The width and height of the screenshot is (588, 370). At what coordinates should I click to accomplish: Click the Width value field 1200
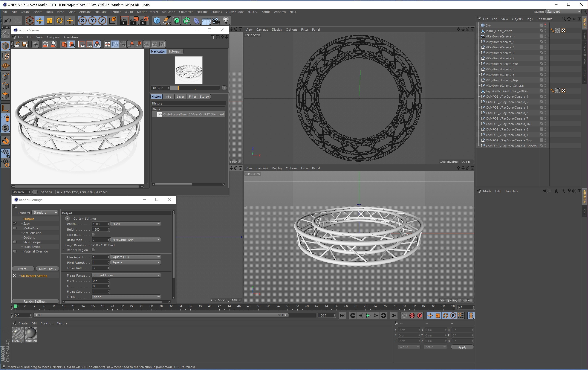tap(100, 224)
